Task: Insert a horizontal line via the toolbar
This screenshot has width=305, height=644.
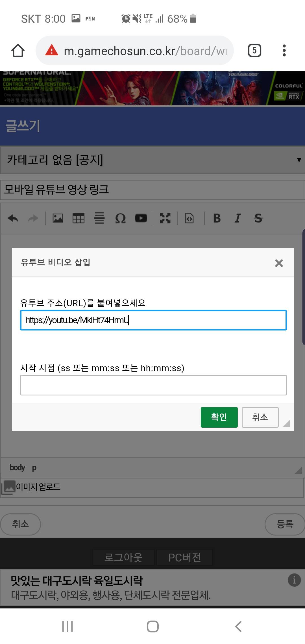Action: (99, 218)
